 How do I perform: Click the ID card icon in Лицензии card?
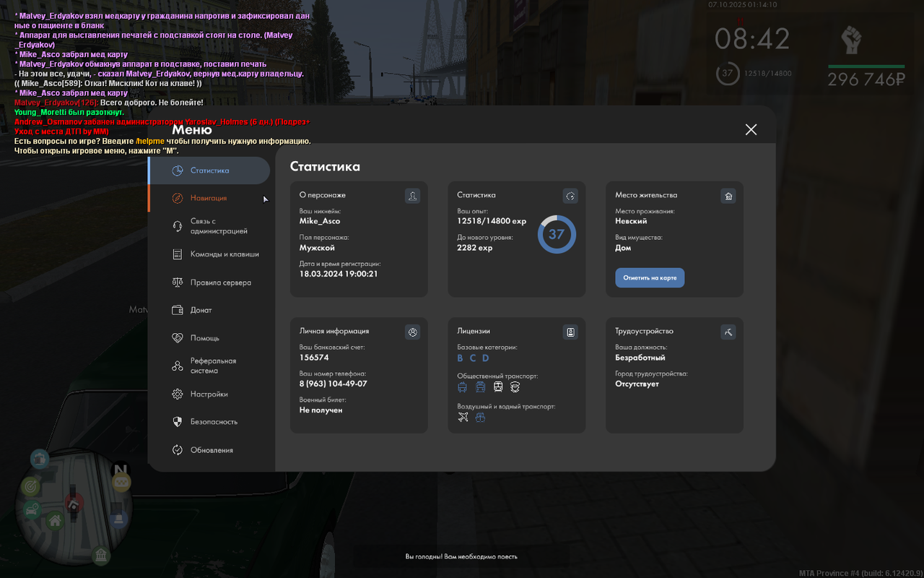pyautogui.click(x=570, y=332)
